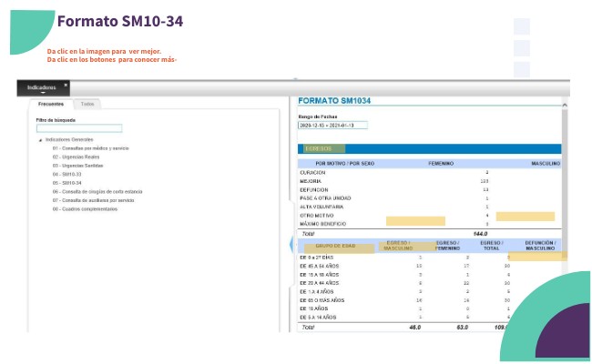
Task: Click the FORMATO SM1034 report title
Action: 334,101
